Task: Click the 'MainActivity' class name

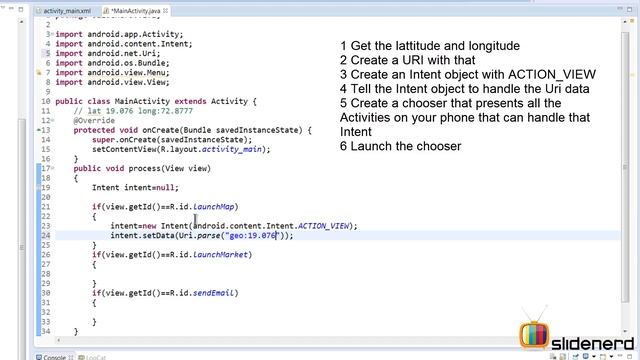Action: (142, 101)
